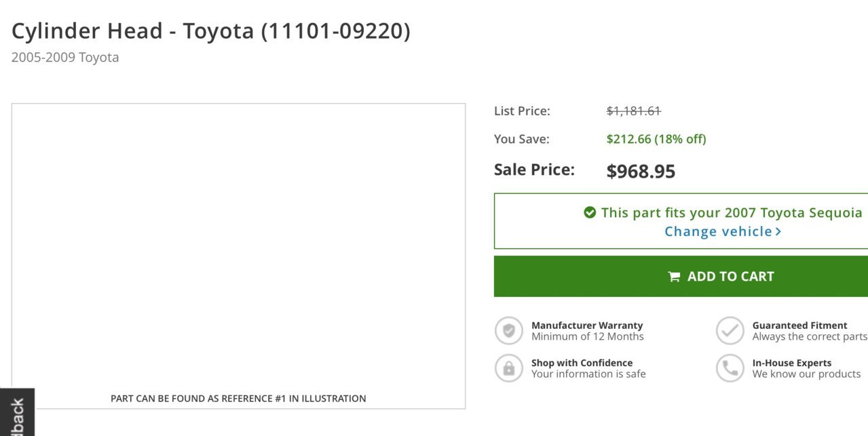Click the Manufacturer Warranty shield icon
The image size is (868, 436).
point(509,331)
